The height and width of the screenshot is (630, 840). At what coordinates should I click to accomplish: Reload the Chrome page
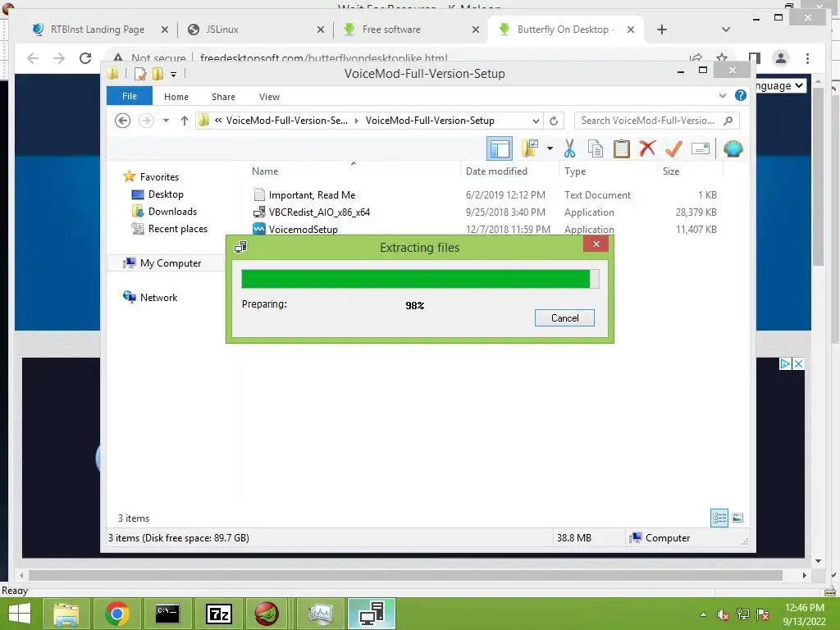coord(85,58)
